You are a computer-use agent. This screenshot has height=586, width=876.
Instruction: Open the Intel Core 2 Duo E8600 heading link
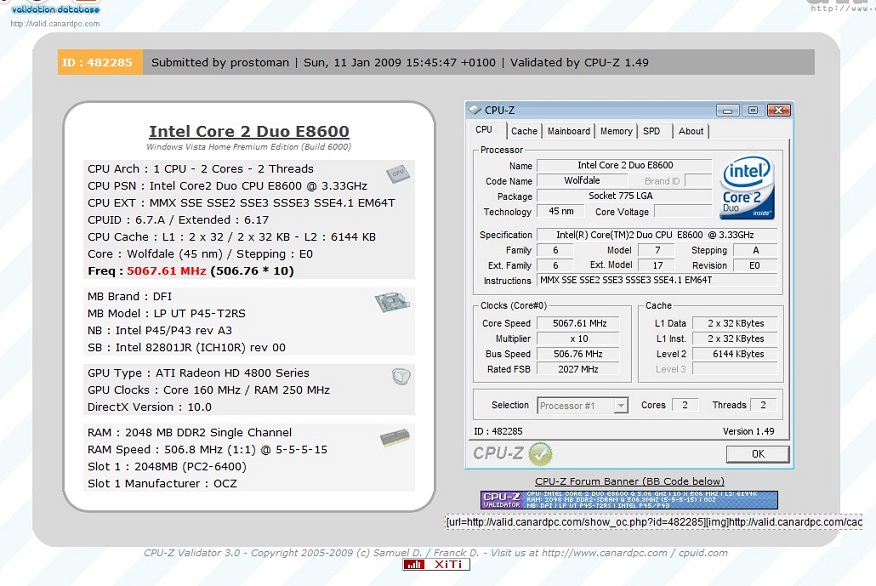249,131
